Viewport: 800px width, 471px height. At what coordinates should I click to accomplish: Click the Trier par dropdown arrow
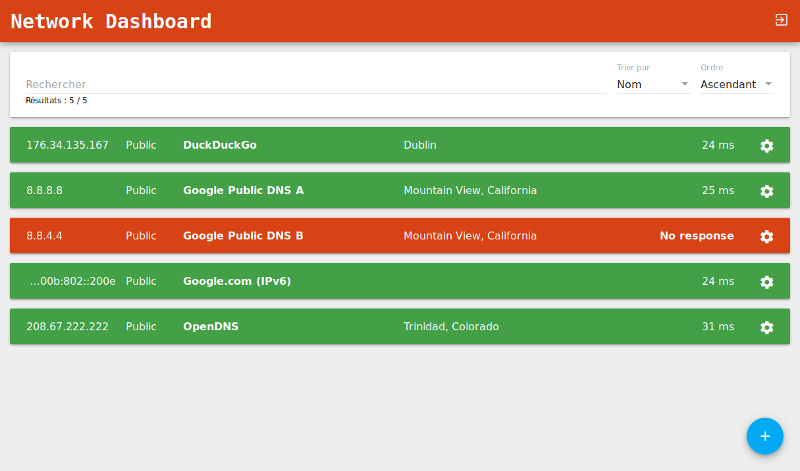tap(685, 84)
